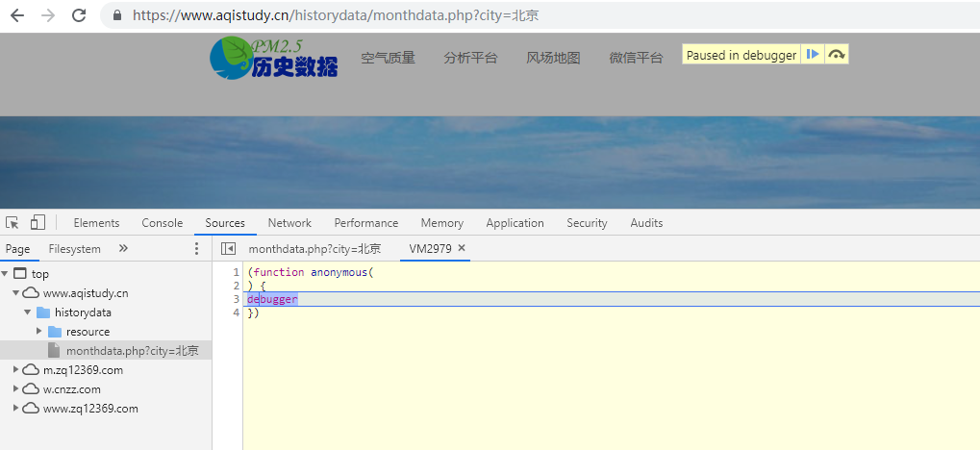Screen dimensions: 980x450
Task: Collapse the top frame tree node
Action: tap(5, 274)
